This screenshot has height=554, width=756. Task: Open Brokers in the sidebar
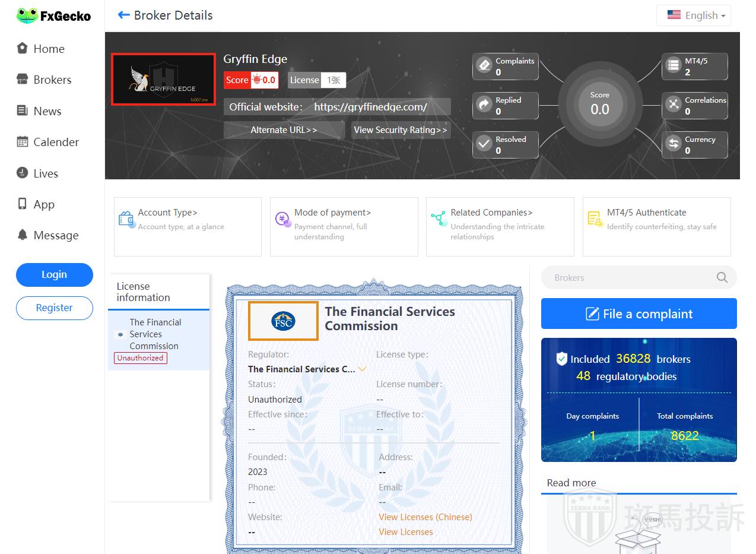(x=52, y=80)
